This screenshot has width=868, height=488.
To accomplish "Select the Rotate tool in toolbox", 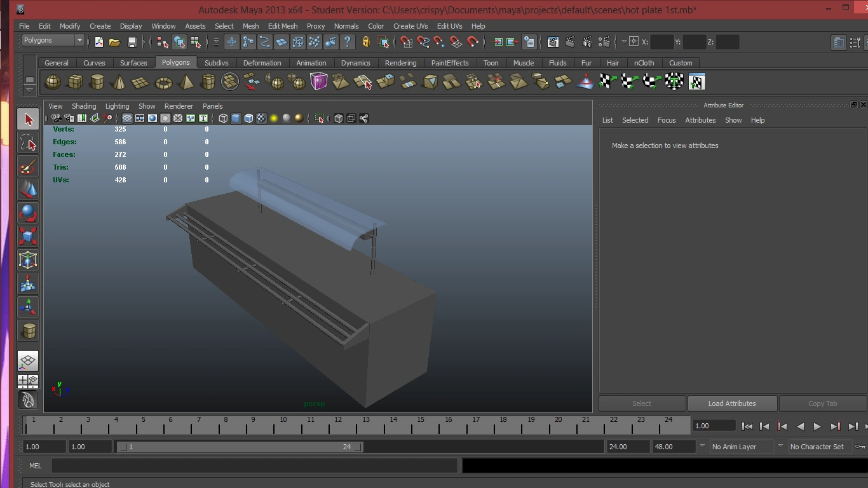I will coord(27,213).
